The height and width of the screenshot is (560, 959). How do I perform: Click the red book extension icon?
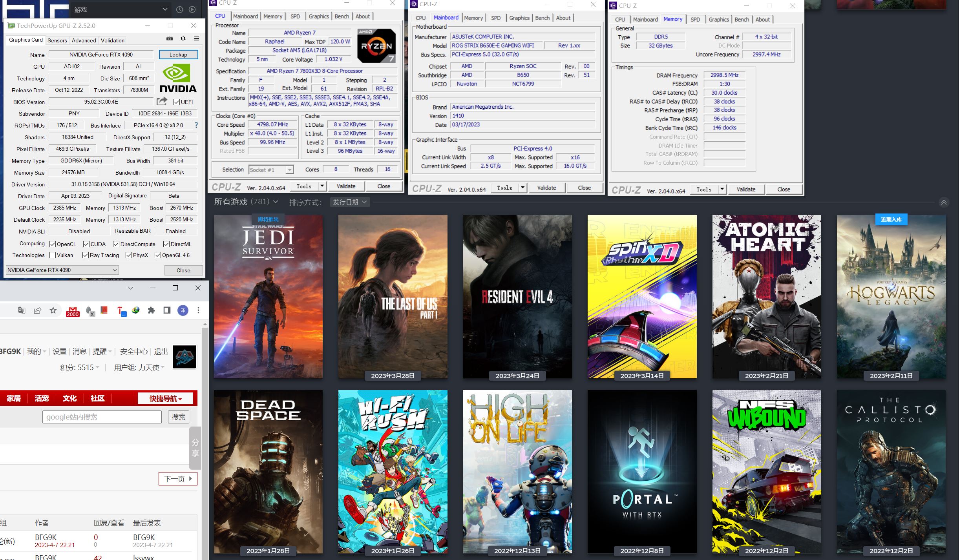pos(104,310)
